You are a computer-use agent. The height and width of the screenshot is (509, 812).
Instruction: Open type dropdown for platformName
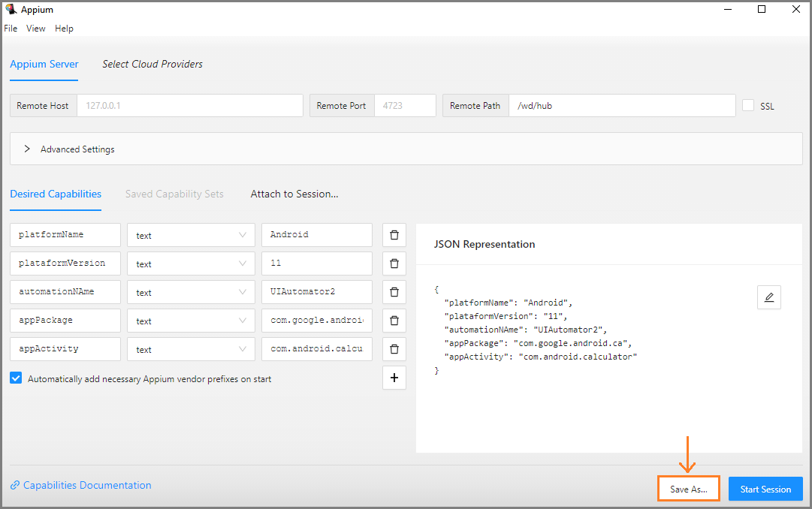tap(191, 235)
